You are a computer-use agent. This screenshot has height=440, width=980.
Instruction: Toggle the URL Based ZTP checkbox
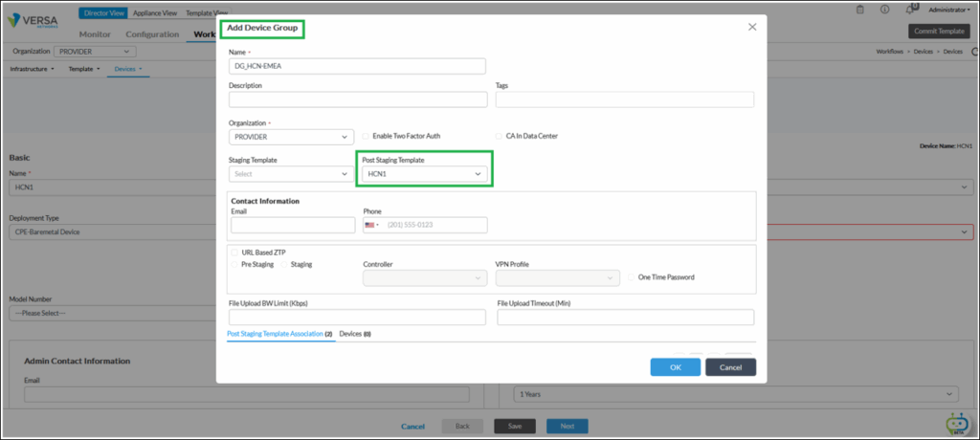tap(234, 253)
